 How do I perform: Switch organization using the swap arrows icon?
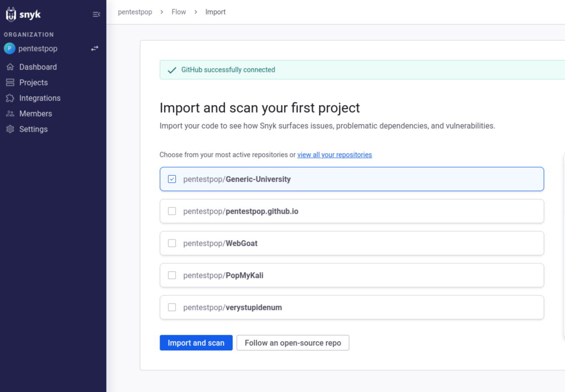94,48
